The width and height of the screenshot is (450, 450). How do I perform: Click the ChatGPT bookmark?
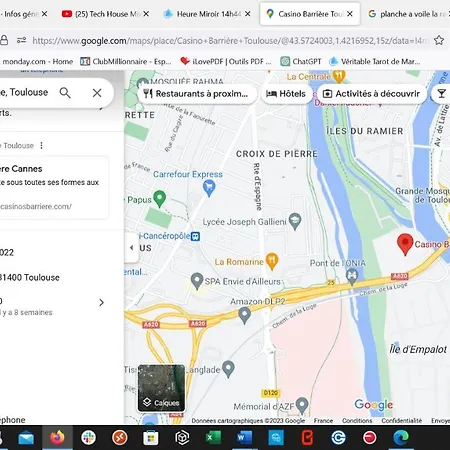[x=301, y=61]
